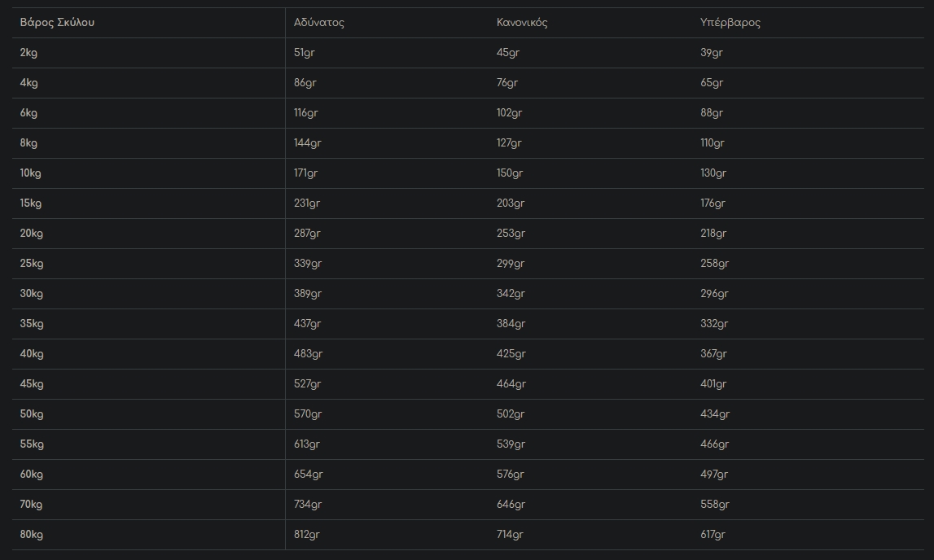Click the 2kg weight row label
Screen dimensions: 934x560
coord(29,53)
